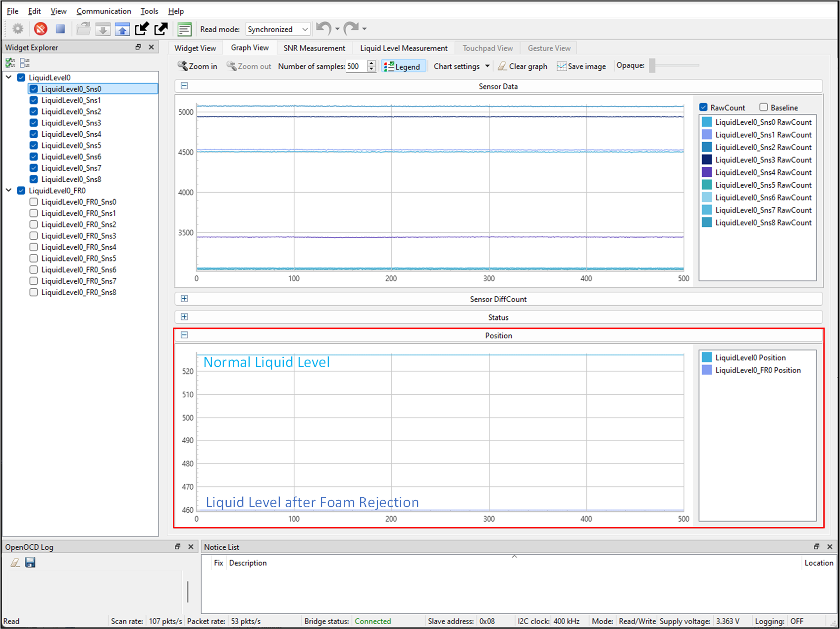Open the Read mode dropdown
840x629 pixels.
pyautogui.click(x=278, y=29)
